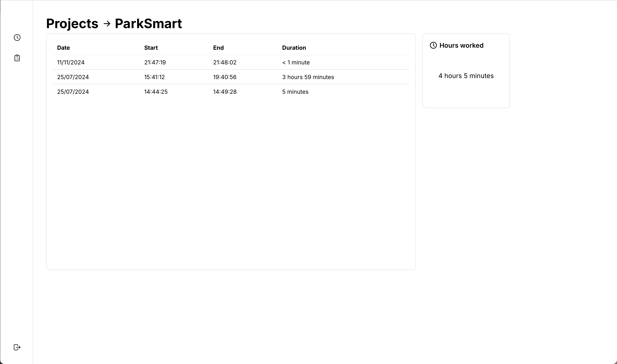Open the time tracker clock icon
This screenshot has height=364, width=617.
(x=17, y=38)
